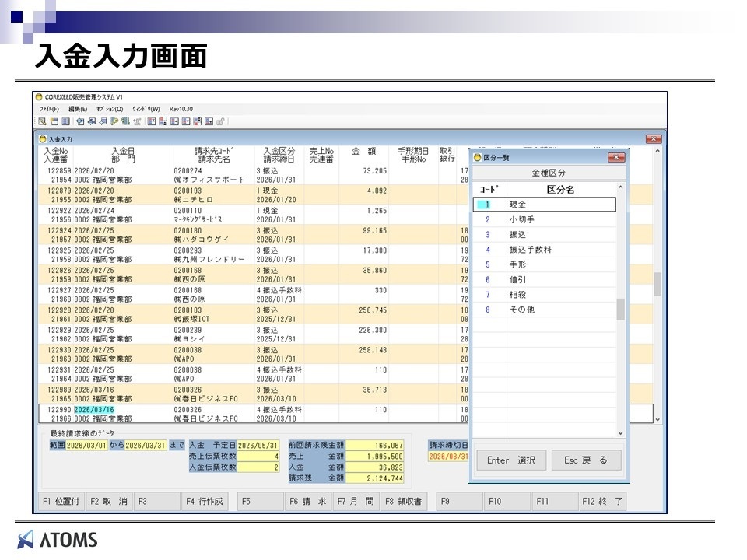
Task: Click the new window icon with yellow star
Action: 54,121
